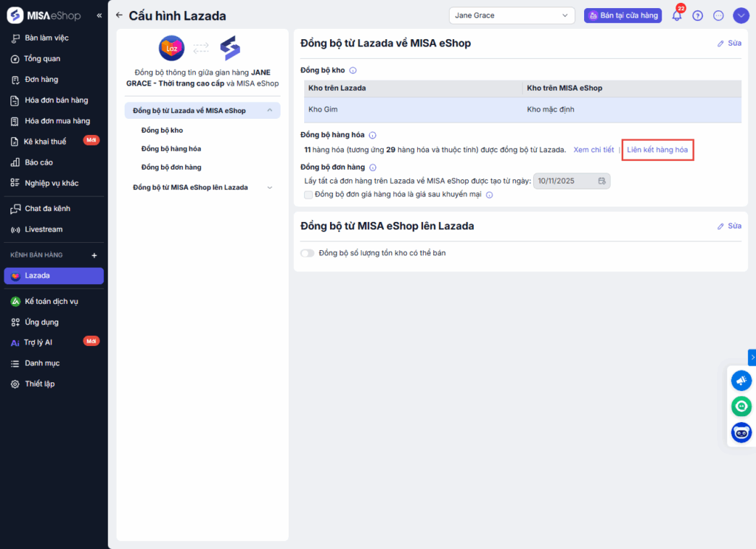Click the MISA eShop logo in sync panel
756x549 pixels.
tap(230, 48)
